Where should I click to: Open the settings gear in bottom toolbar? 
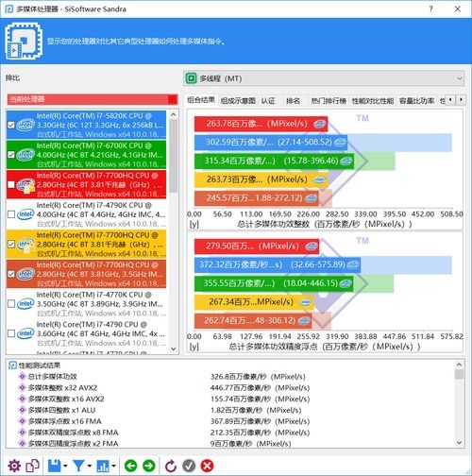[14, 466]
